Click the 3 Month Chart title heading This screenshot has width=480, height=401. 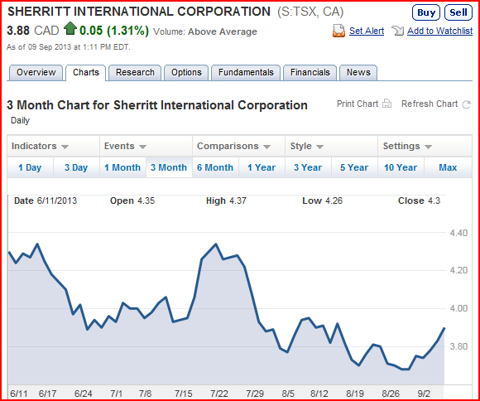[x=157, y=105]
